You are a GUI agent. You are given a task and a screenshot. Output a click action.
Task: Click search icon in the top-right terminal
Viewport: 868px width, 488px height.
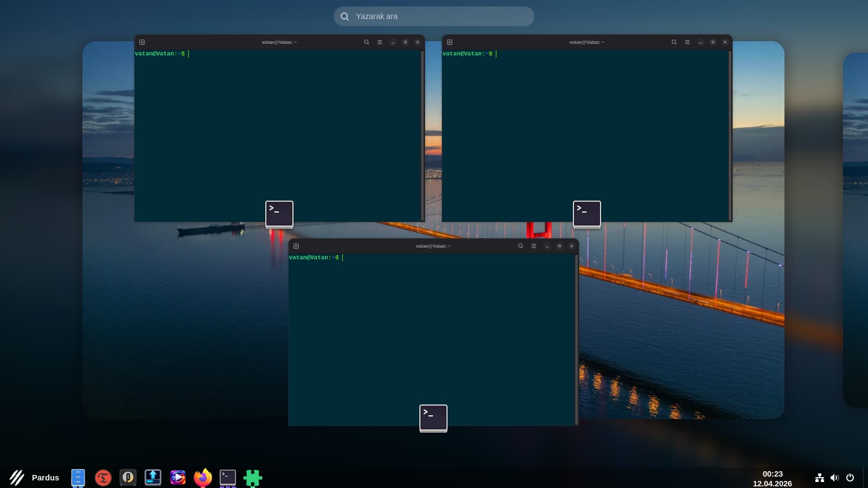pyautogui.click(x=674, y=42)
